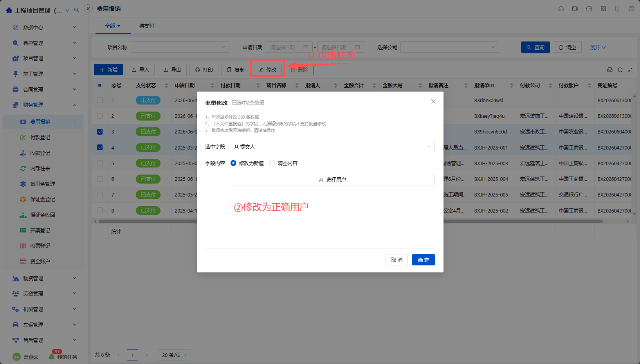The height and width of the screenshot is (364, 640).
Task: Open 内部往来 in the sidebar
Action: 40,168
